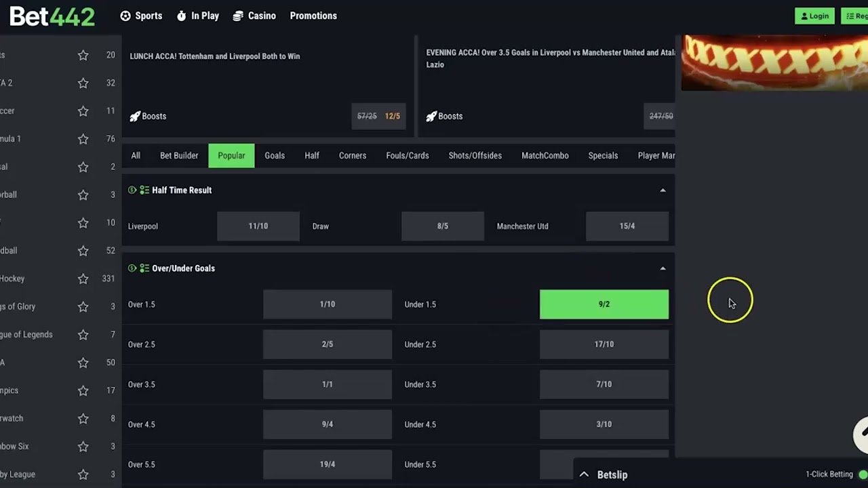Click the Betslip label
This screenshot has height=488, width=868.
coord(612,474)
